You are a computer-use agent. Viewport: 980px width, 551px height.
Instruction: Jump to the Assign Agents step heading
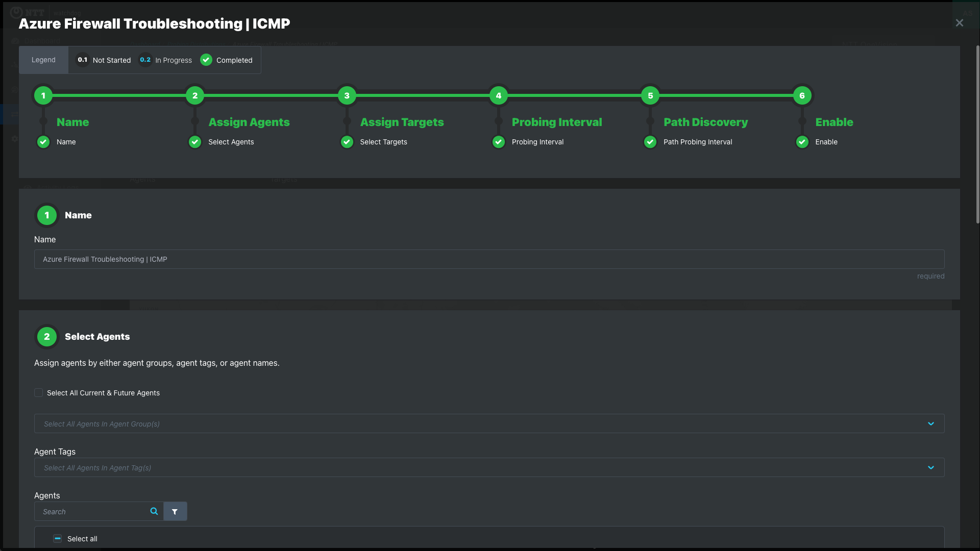249,122
